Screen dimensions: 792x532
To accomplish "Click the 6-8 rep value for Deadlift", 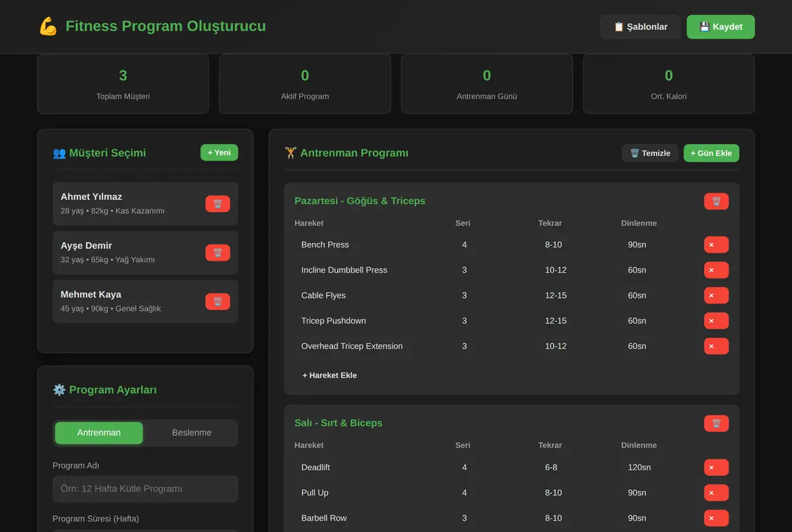I will (551, 467).
